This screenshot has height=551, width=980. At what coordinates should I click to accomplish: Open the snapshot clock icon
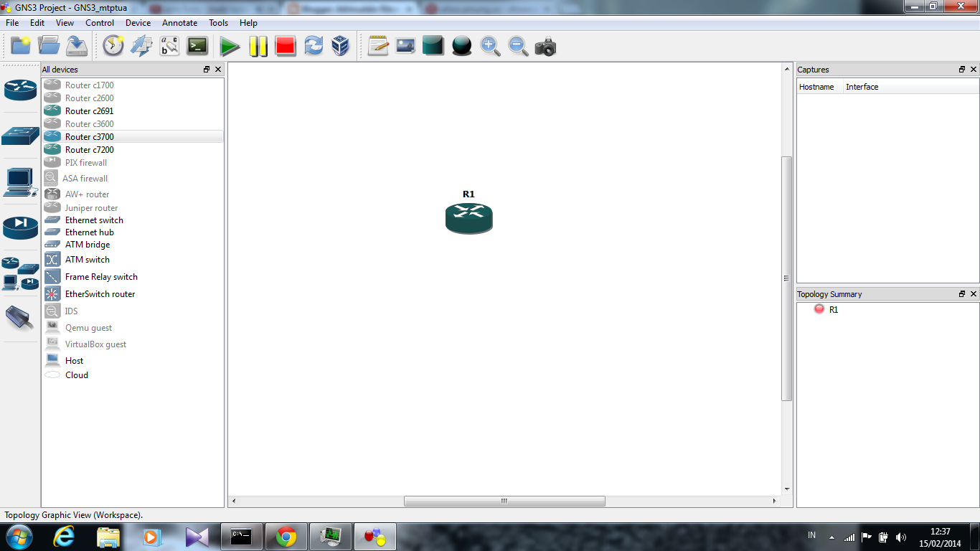click(x=113, y=46)
